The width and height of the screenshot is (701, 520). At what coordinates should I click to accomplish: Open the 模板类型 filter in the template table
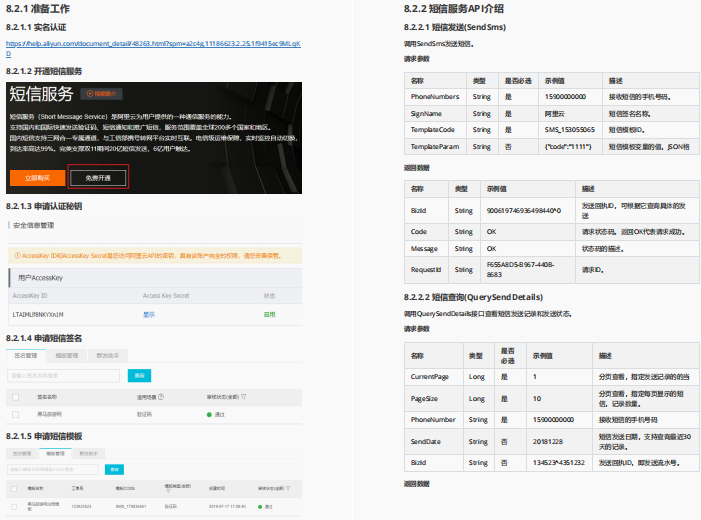(x=169, y=491)
